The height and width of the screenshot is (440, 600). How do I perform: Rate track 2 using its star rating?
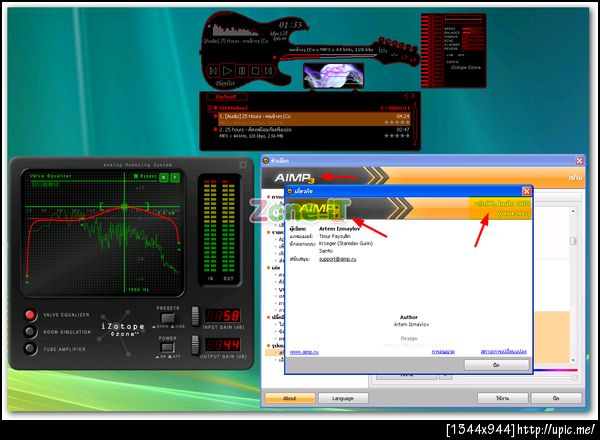tap(397, 136)
